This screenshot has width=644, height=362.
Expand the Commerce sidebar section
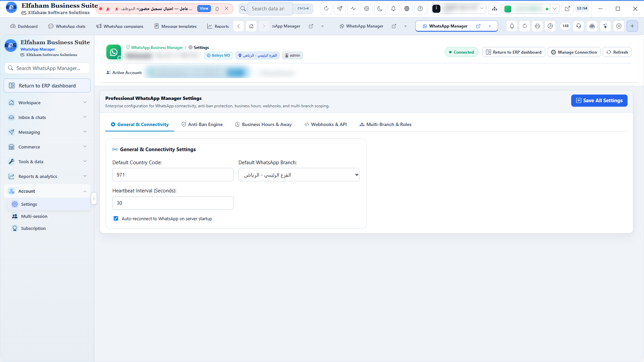[x=47, y=147]
